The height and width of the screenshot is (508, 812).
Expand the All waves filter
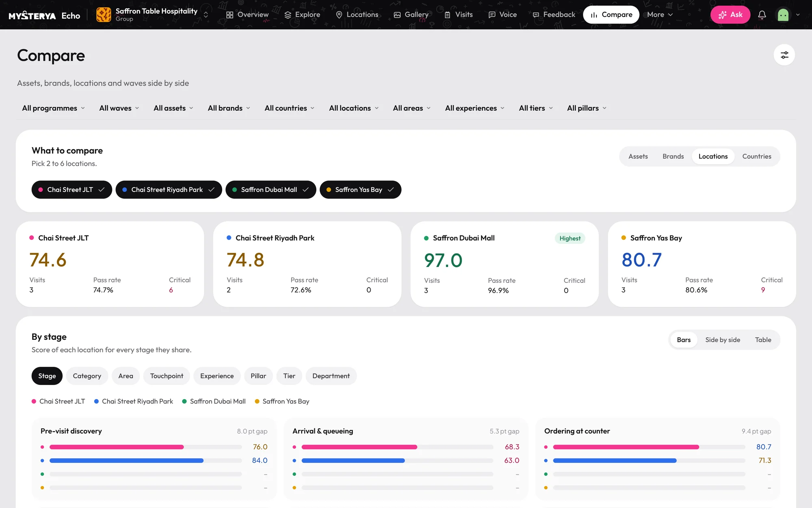(x=119, y=108)
